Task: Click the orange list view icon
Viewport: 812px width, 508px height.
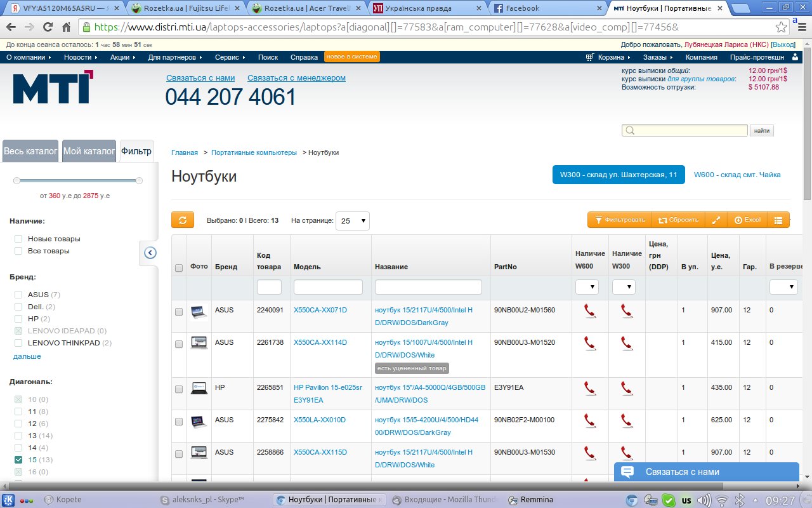Action: pyautogui.click(x=778, y=220)
